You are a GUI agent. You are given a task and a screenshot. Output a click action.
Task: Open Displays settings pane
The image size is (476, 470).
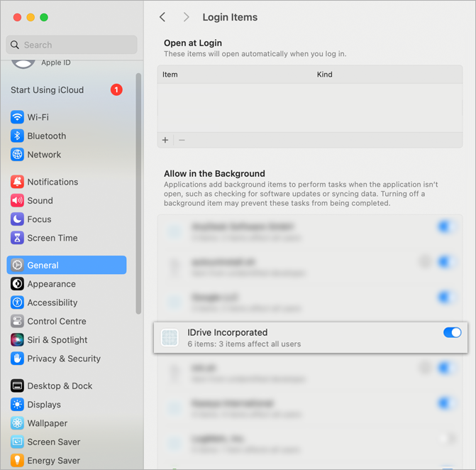[44, 405]
